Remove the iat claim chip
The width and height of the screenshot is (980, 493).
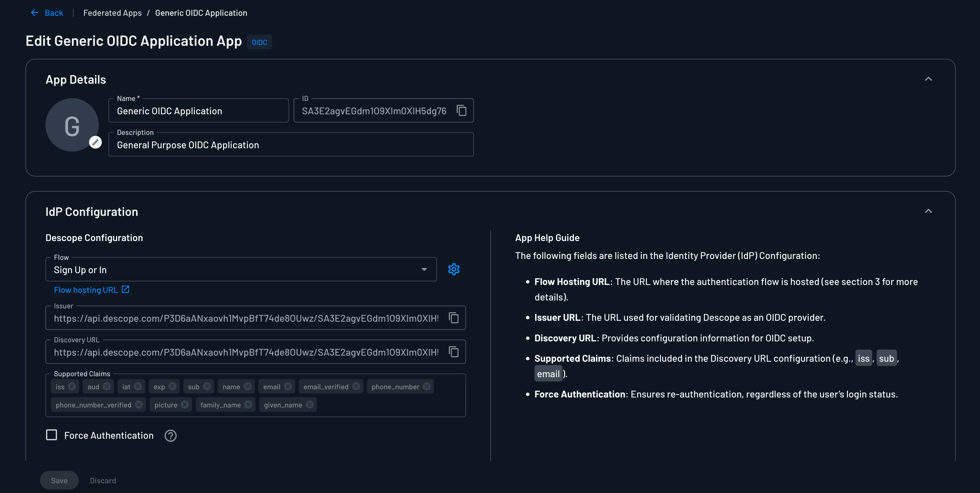click(138, 386)
